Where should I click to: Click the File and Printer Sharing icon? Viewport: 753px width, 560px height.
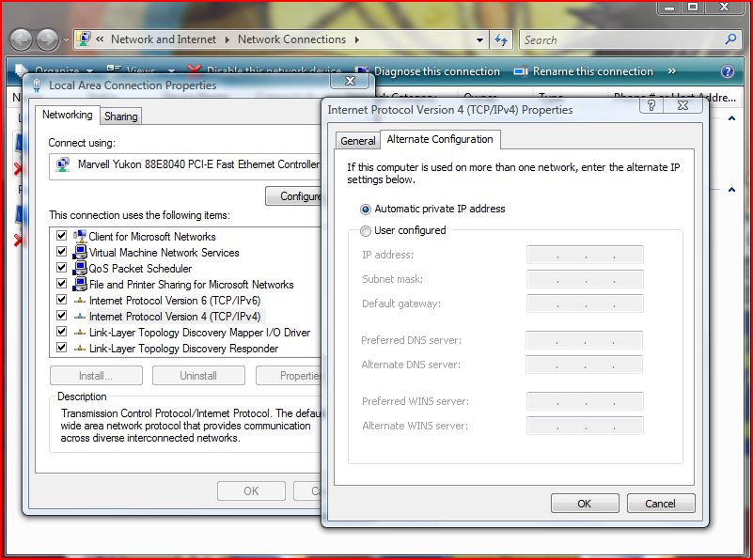coord(80,284)
